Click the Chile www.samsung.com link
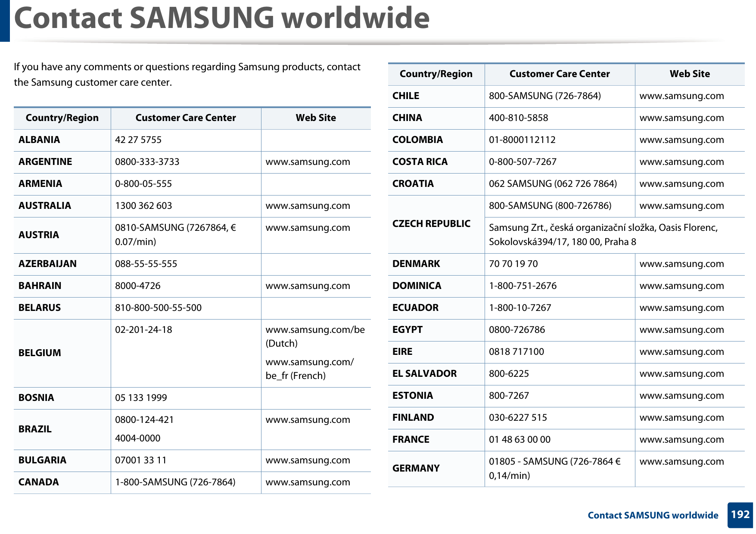This screenshot has height=534, width=756. [681, 96]
